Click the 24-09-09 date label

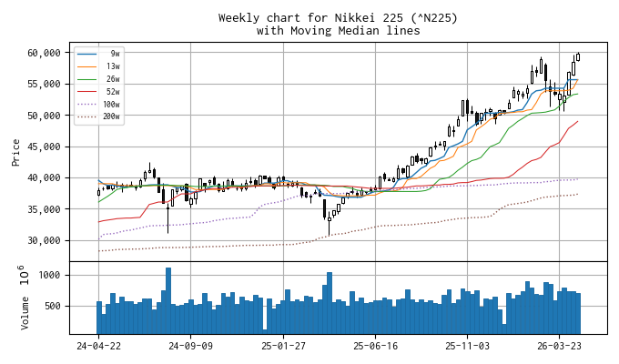(x=190, y=346)
